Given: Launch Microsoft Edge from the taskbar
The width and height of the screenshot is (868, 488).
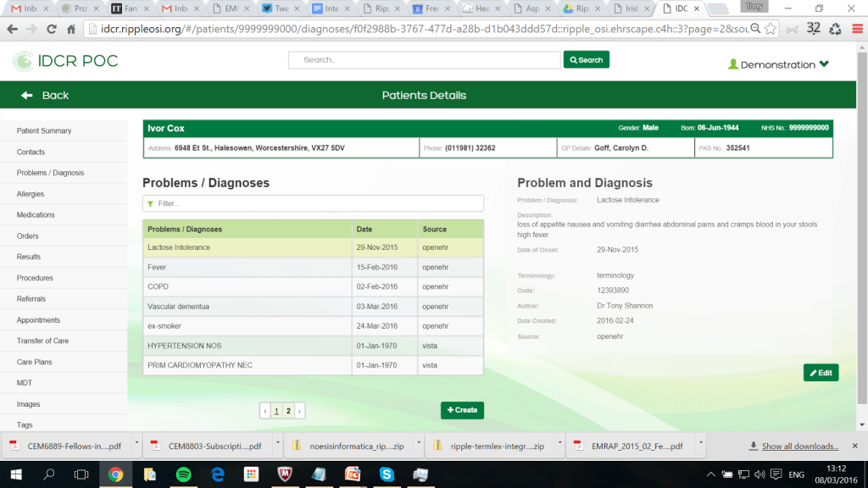Looking at the screenshot, I should 217,475.
